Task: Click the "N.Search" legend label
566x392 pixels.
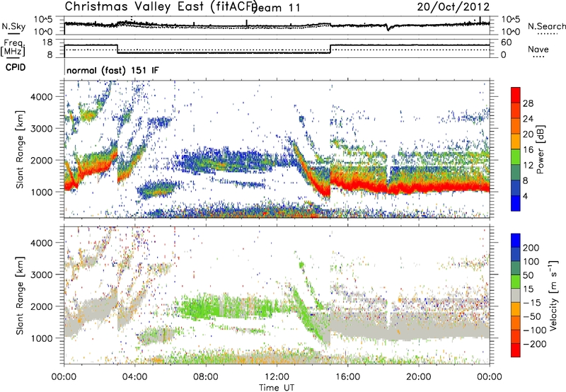Action: pyautogui.click(x=546, y=26)
